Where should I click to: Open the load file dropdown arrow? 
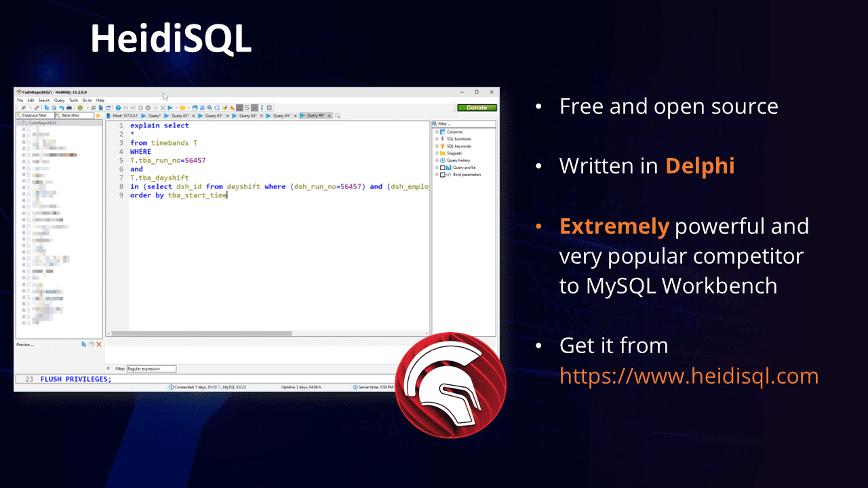click(x=189, y=108)
